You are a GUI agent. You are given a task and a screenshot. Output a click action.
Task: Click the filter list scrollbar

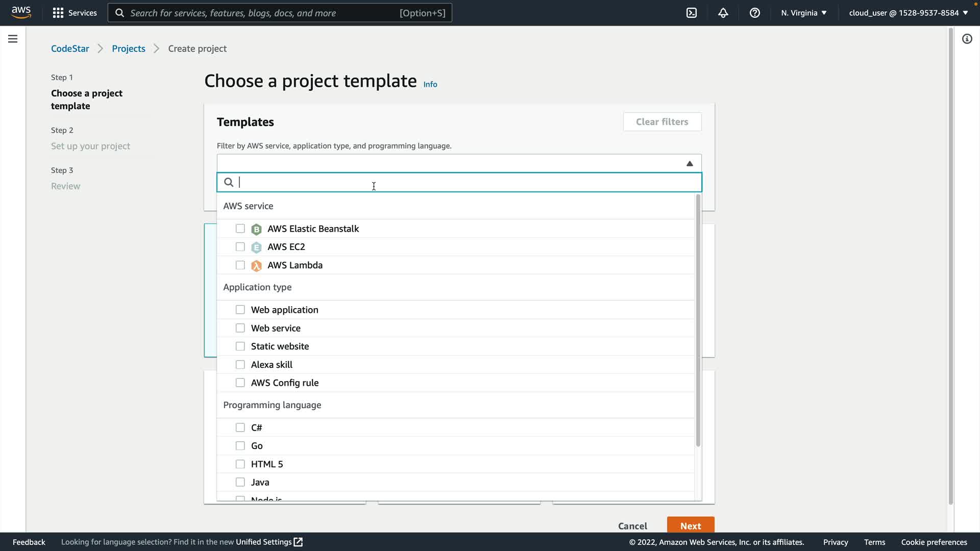point(698,321)
